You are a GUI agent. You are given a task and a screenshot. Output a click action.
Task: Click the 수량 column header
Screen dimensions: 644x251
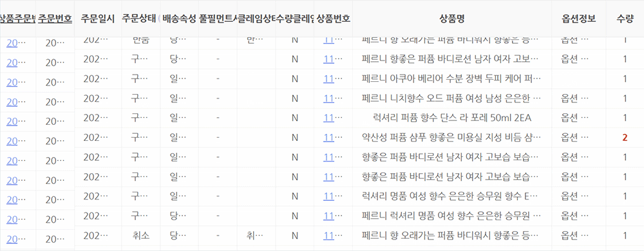625,19
